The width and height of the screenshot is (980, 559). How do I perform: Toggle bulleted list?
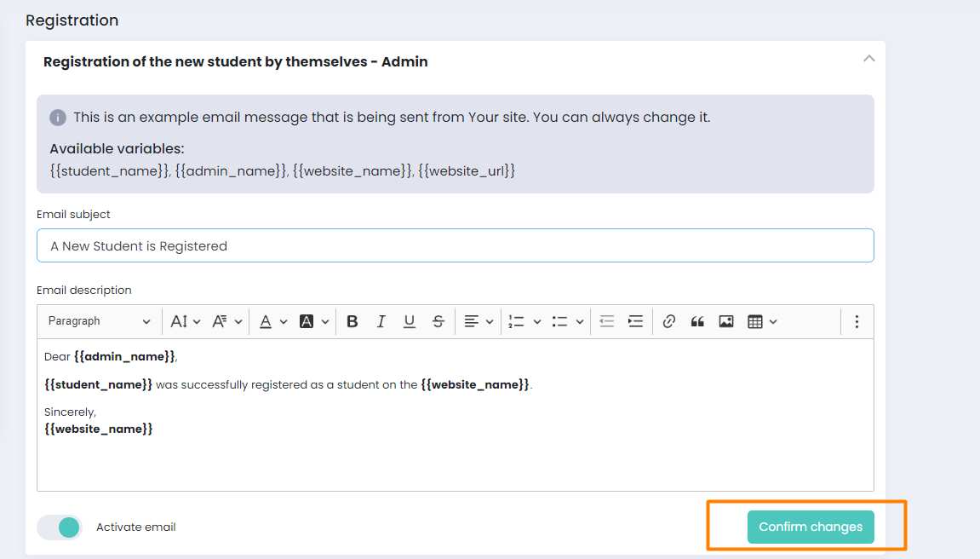[x=559, y=321]
